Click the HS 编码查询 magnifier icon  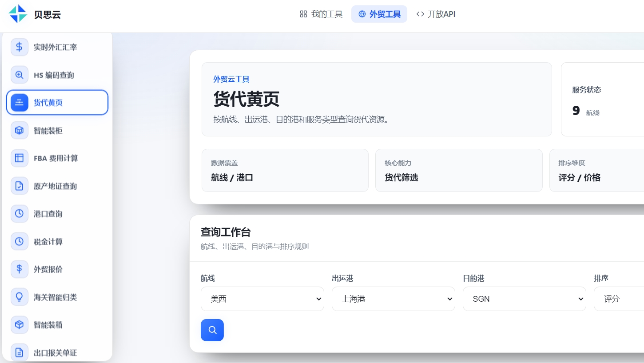pos(19,75)
